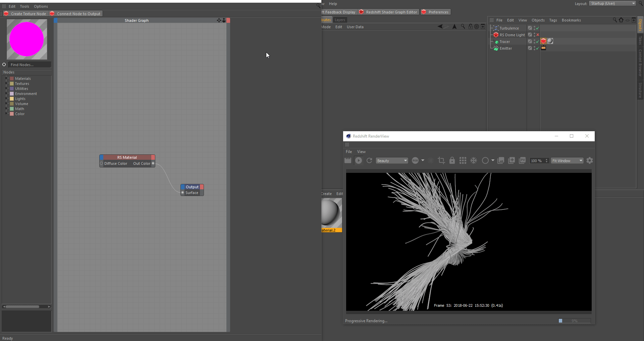Click the Object Manager home icon
This screenshot has width=644, height=341.
pos(621,20)
